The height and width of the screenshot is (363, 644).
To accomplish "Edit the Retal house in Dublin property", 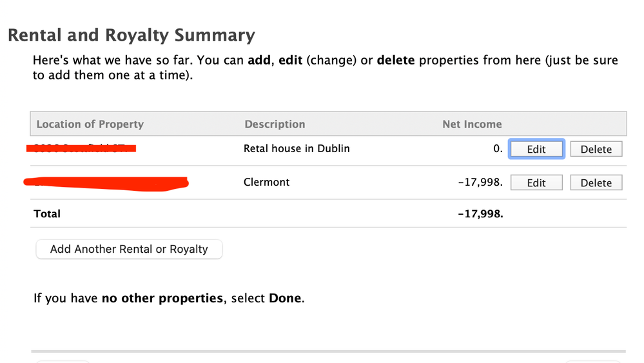I will click(x=536, y=149).
